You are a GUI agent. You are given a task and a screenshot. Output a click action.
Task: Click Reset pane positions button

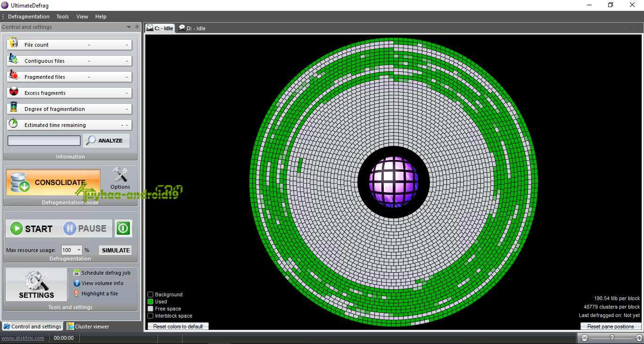[x=611, y=327]
